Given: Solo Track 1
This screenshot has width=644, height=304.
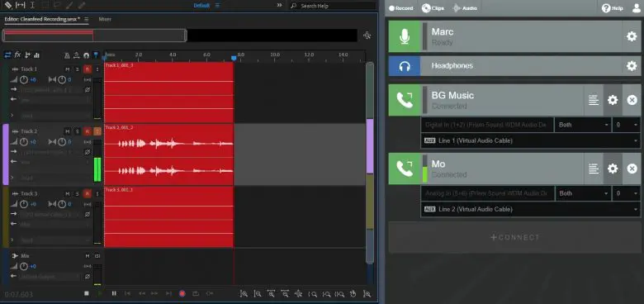Looking at the screenshot, I should [x=78, y=69].
